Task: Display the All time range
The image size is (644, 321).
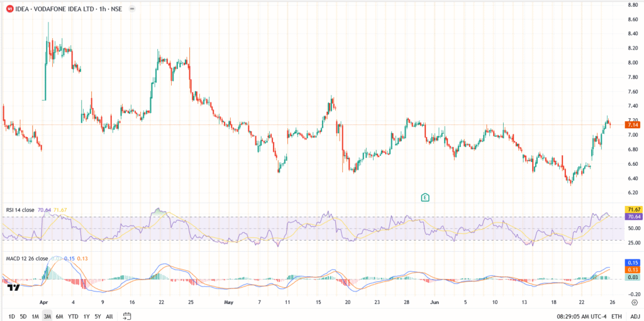Action: pyautogui.click(x=109, y=316)
